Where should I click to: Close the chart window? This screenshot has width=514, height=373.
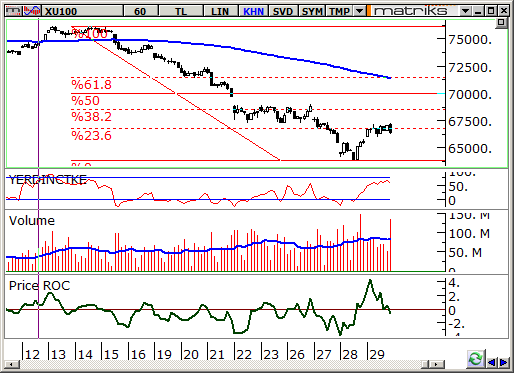click(x=504, y=11)
